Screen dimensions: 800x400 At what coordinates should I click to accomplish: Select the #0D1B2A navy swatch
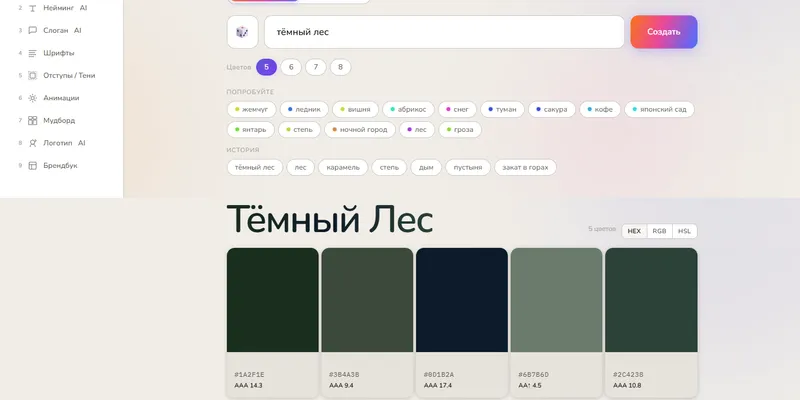(462, 300)
